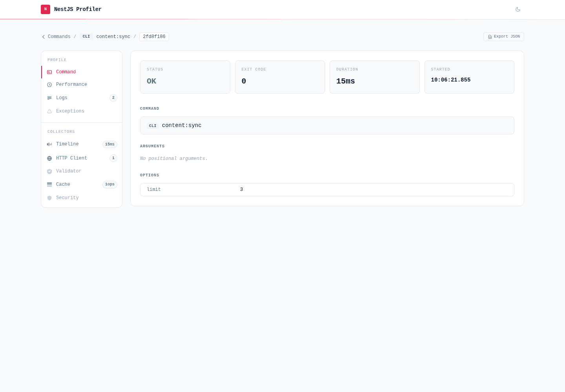Toggle dark mode with the moon icon
The image size is (565, 392).
[518, 9]
